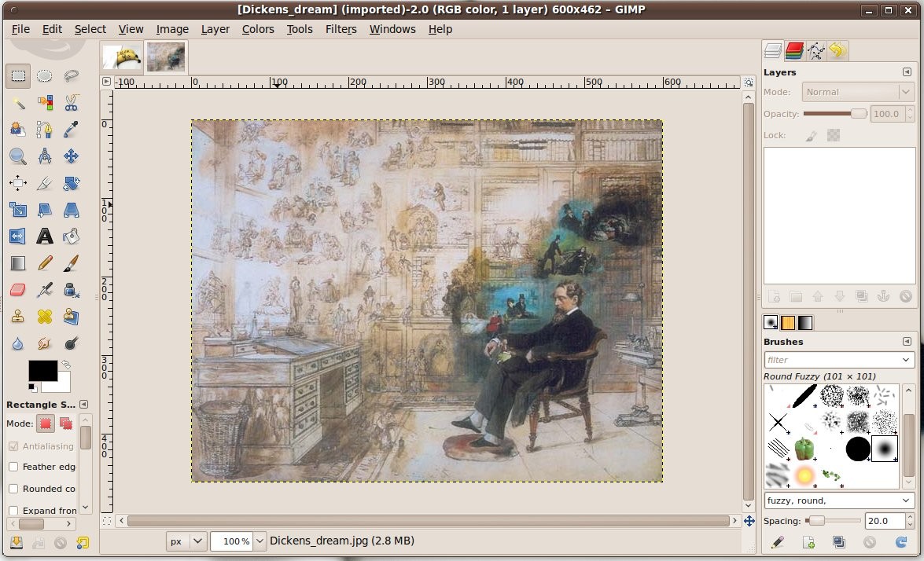Activate the Flip tool
The image size is (924, 561).
tap(17, 236)
